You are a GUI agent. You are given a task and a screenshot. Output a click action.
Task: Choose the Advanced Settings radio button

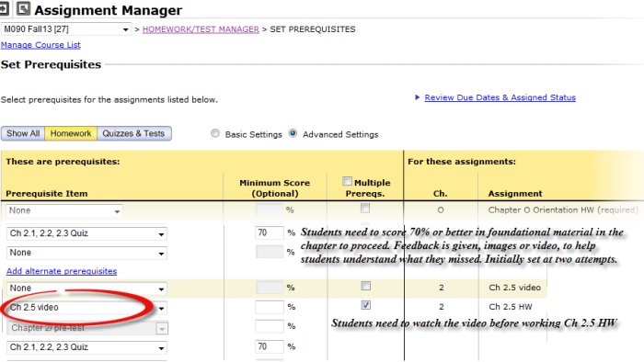click(x=293, y=133)
